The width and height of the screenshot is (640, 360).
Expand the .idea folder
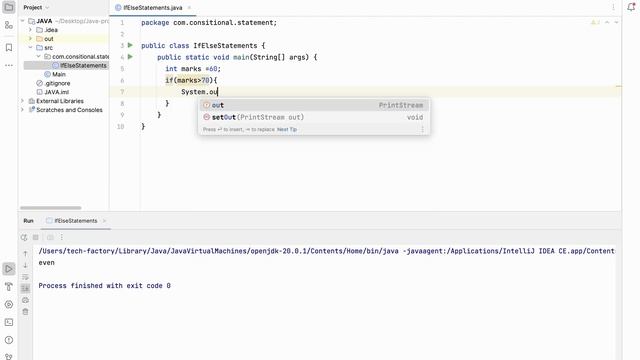pos(30,30)
